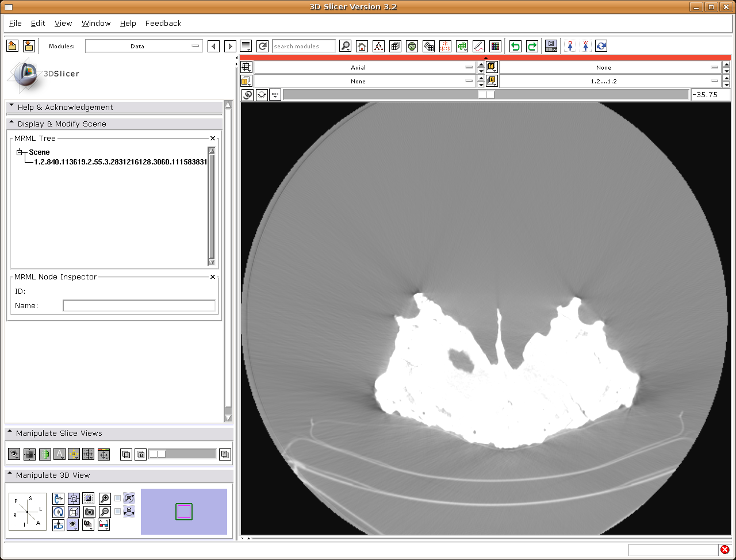Open the View menu
The height and width of the screenshot is (560, 736).
(x=63, y=23)
